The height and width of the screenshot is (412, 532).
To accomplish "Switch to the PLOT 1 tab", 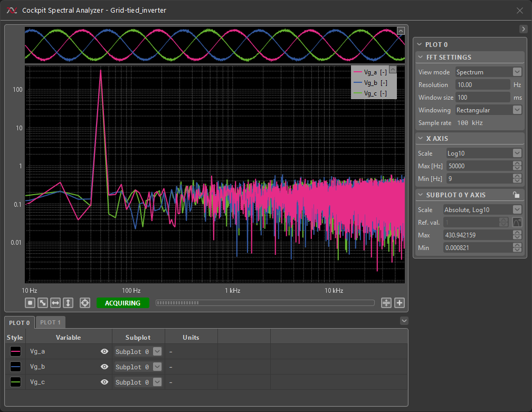I will 51,322.
